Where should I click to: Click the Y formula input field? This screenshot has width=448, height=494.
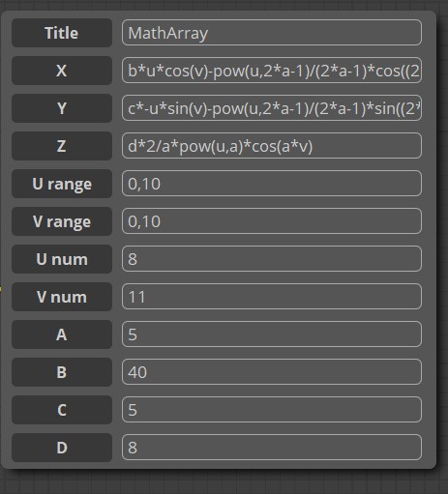tap(272, 108)
